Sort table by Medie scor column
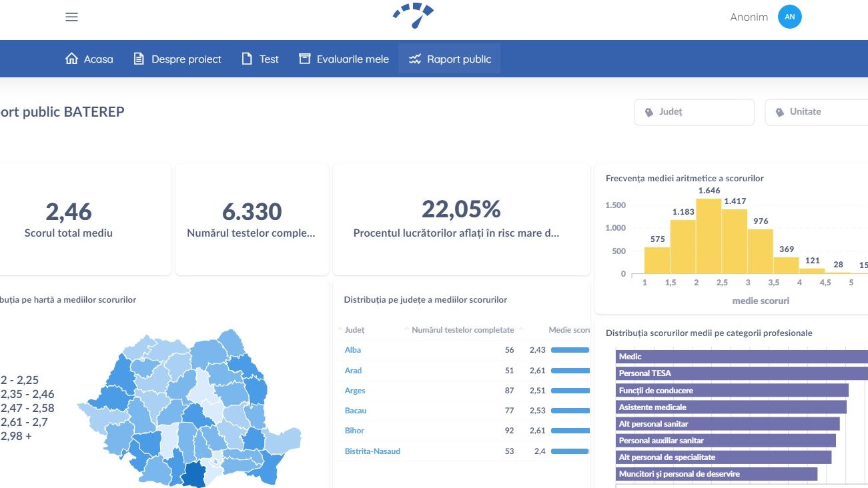 click(569, 330)
